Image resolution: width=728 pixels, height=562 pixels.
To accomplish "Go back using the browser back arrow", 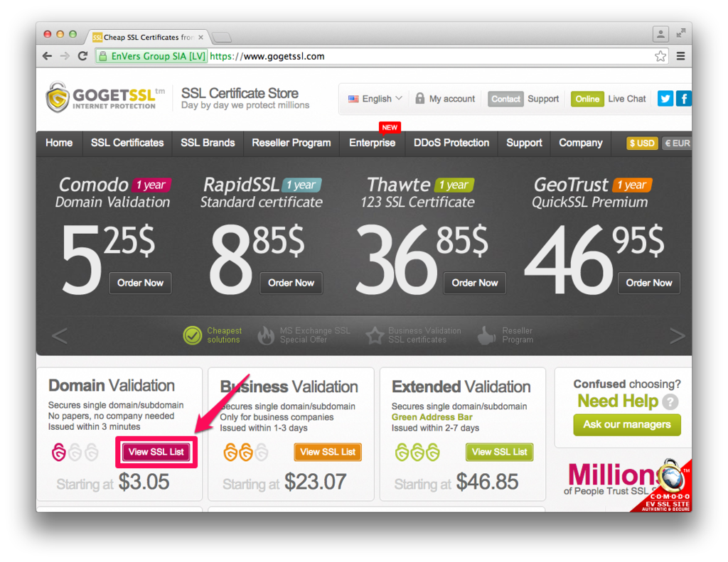I will coord(47,56).
